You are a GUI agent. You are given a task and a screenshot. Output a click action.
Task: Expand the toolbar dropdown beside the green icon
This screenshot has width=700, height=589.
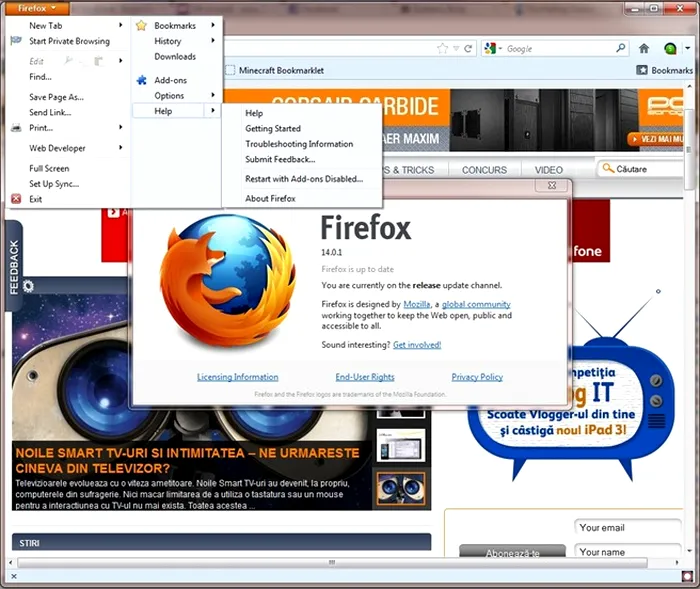point(688,48)
